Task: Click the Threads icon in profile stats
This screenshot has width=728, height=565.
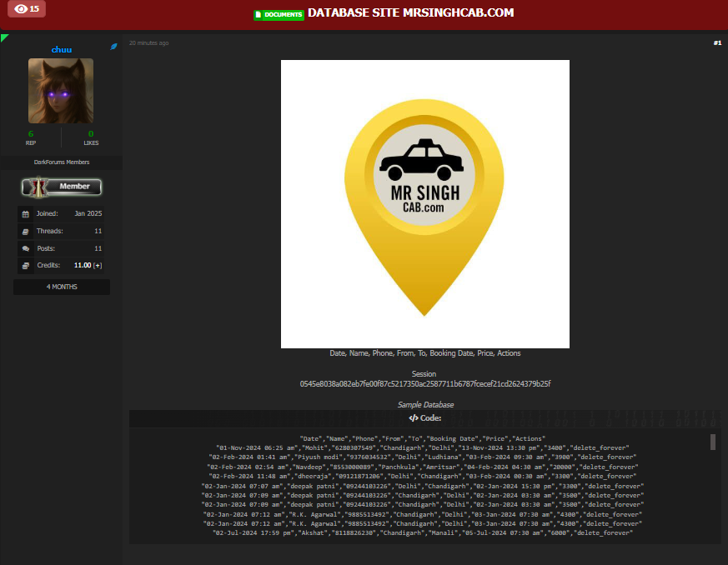Action: click(25, 231)
